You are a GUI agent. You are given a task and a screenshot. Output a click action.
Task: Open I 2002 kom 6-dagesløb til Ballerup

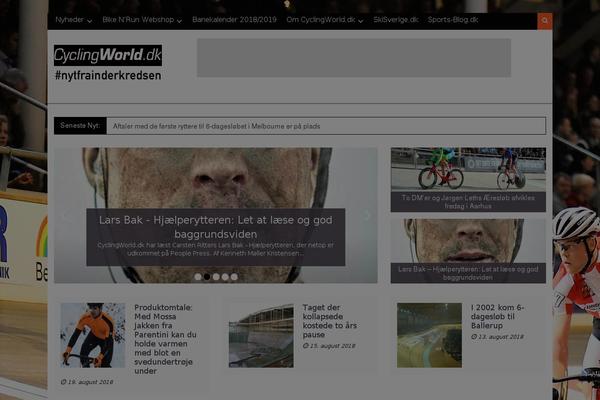(497, 317)
